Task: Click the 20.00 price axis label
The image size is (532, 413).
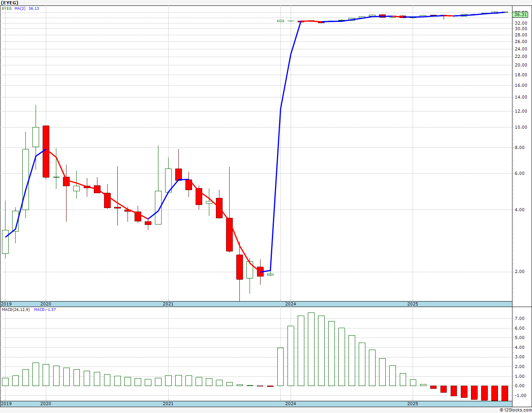Action: [x=520, y=65]
